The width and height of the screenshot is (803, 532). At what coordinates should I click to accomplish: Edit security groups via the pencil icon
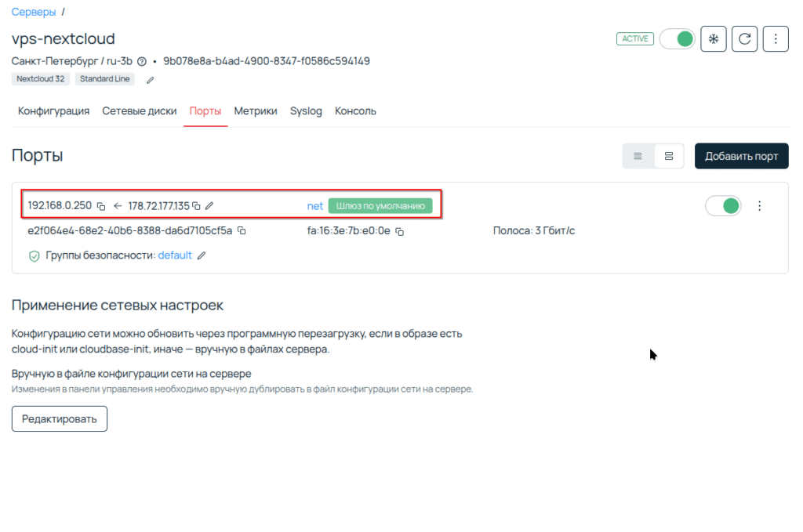[x=202, y=255]
